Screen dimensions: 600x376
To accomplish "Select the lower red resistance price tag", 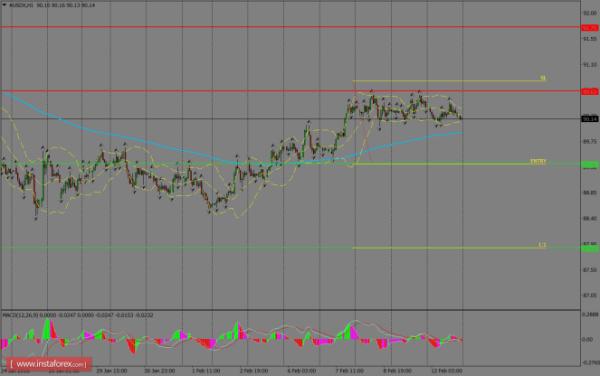I will click(590, 92).
